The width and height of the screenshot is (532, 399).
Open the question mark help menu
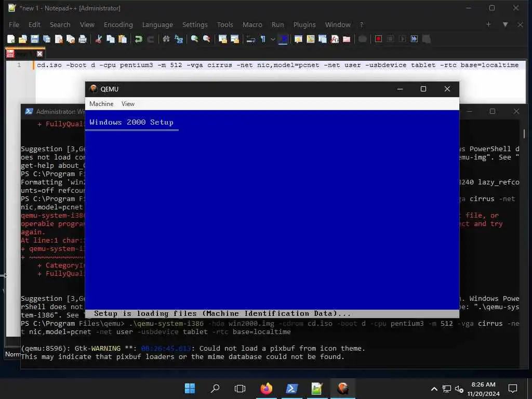point(362,25)
